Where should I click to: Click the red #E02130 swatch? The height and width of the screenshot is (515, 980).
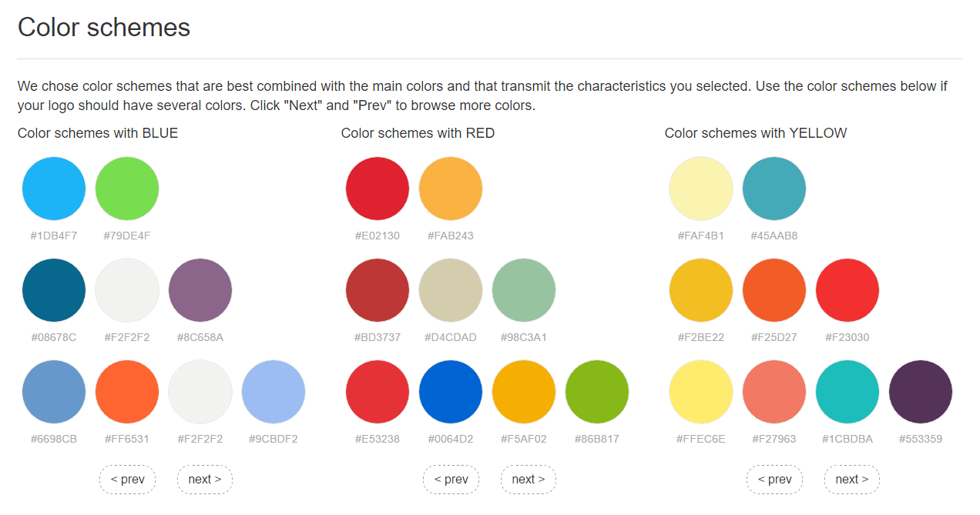point(378,189)
